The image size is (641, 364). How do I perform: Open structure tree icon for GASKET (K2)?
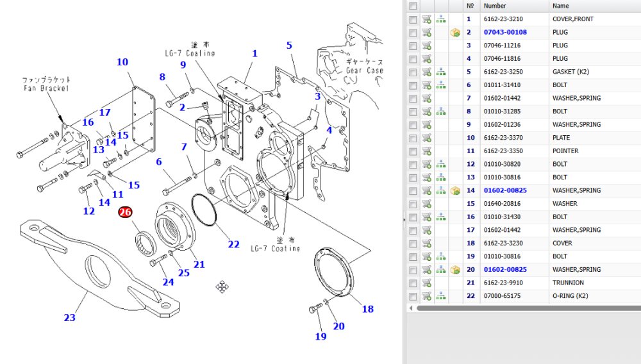[441, 72]
